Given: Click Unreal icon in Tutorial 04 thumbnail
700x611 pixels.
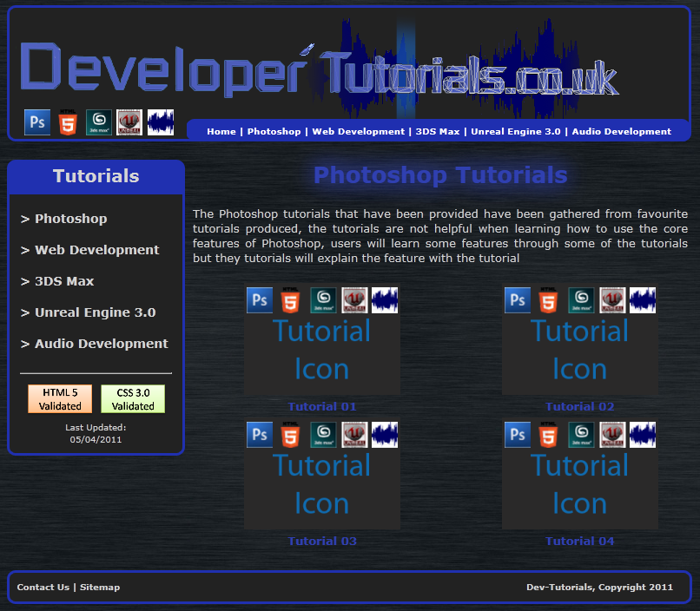Looking at the screenshot, I should pos(612,435).
